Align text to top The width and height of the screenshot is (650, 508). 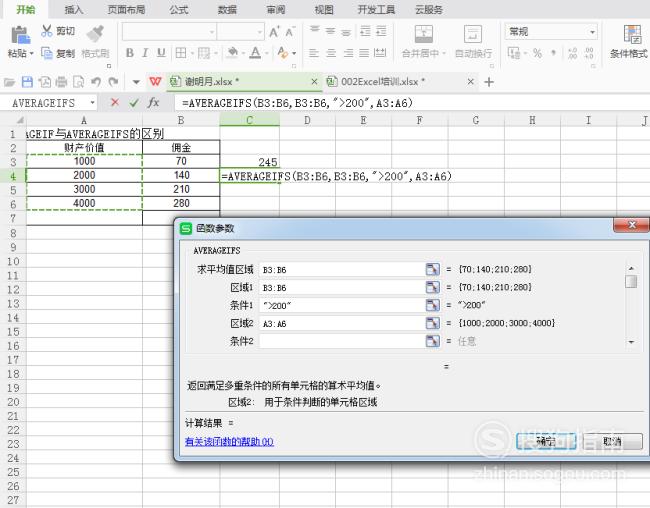pos(315,30)
